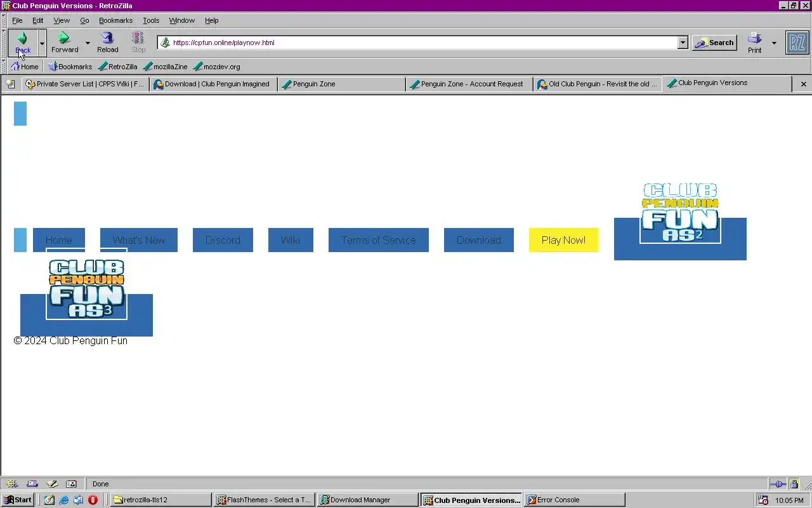Open the mozdev.org bookmark

point(216,66)
